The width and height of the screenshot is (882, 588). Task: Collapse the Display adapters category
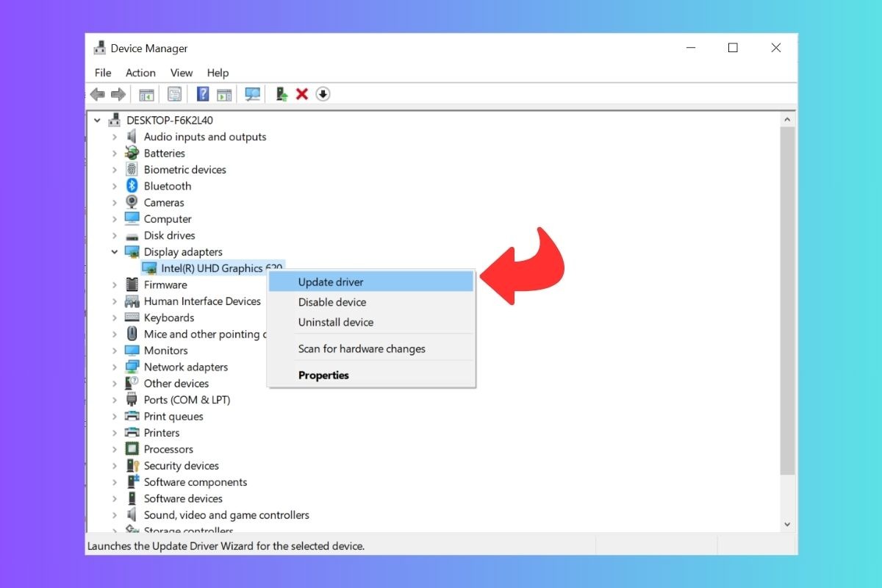coord(115,252)
